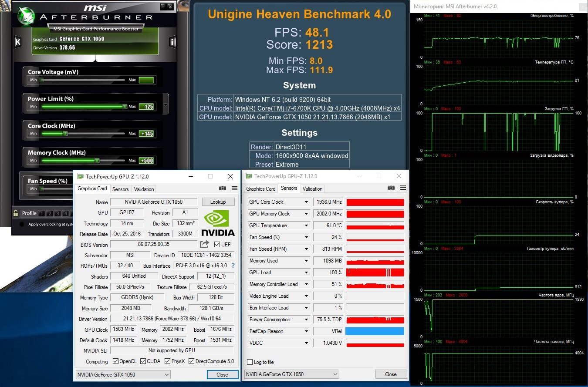Open hamburger menu in GPU-Z Sensors window
This screenshot has width=588, height=387.
click(x=403, y=188)
